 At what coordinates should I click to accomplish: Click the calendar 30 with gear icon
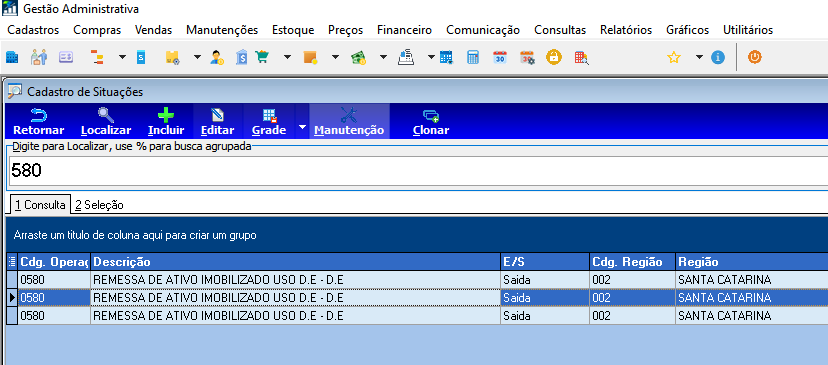[527, 57]
